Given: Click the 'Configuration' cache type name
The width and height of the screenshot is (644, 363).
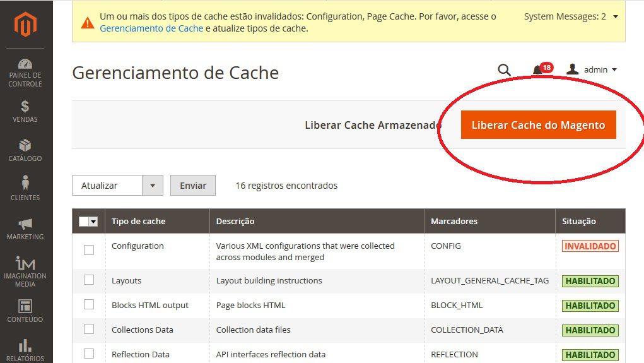Looking at the screenshot, I should [138, 246].
